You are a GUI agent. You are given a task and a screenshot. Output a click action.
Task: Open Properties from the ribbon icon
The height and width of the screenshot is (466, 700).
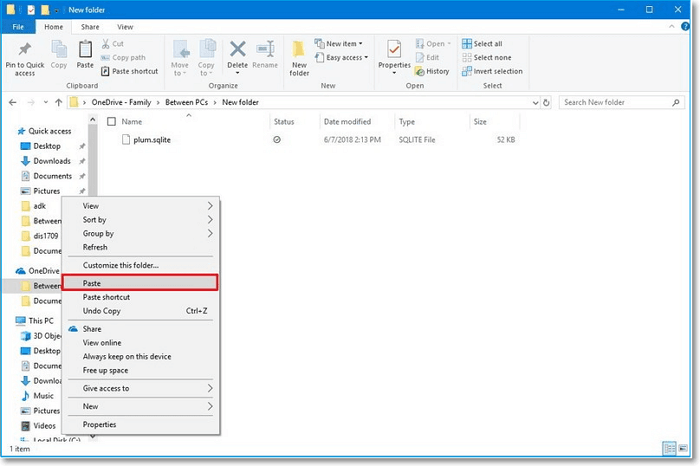[x=394, y=53]
